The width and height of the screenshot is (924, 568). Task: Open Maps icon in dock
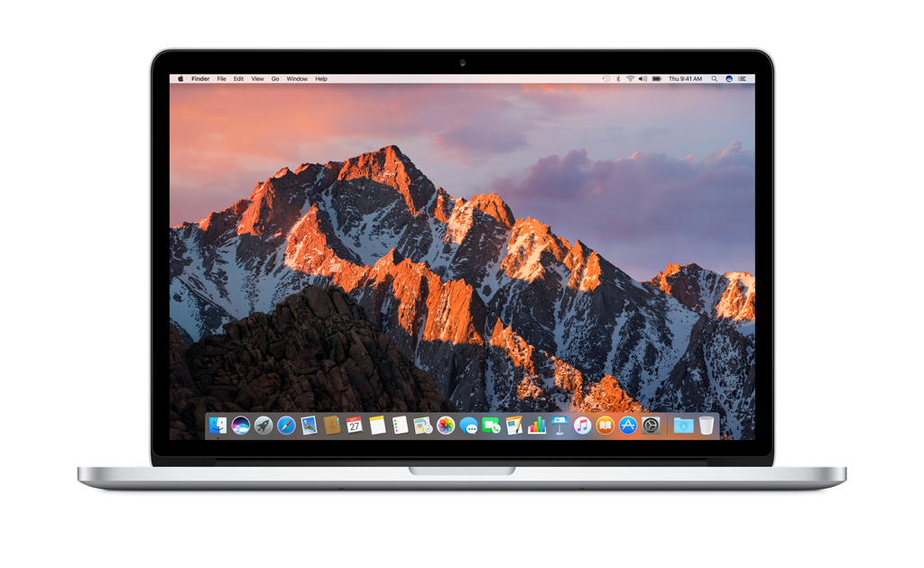coord(422,425)
